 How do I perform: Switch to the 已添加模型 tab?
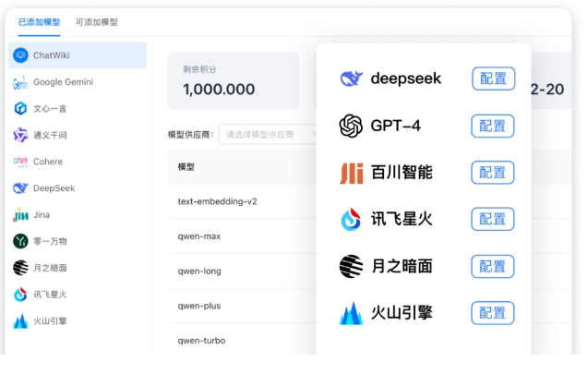tap(41, 22)
